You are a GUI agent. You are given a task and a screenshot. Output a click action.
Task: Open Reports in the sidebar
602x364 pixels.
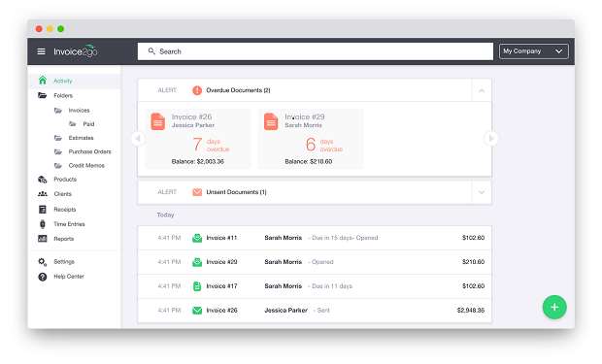click(64, 239)
